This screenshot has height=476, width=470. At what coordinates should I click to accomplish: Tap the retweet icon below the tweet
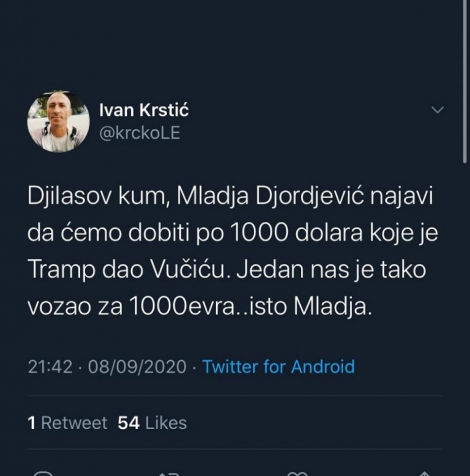[x=170, y=473]
